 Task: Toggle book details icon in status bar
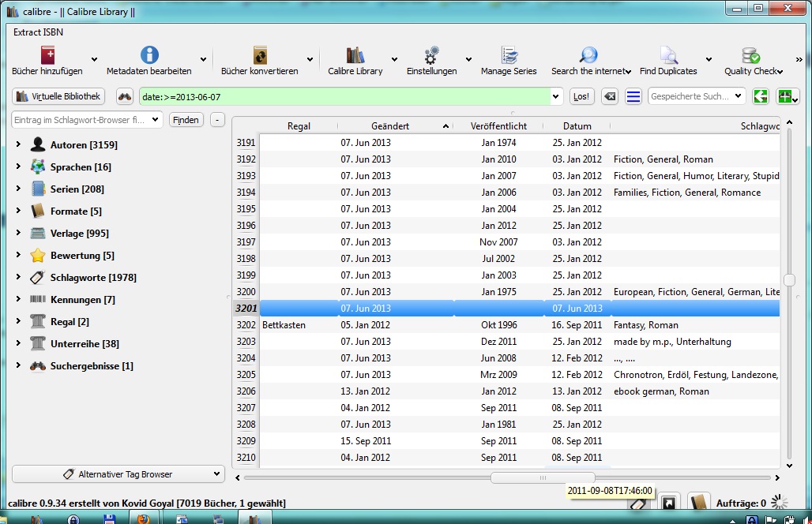pyautogui.click(x=698, y=503)
